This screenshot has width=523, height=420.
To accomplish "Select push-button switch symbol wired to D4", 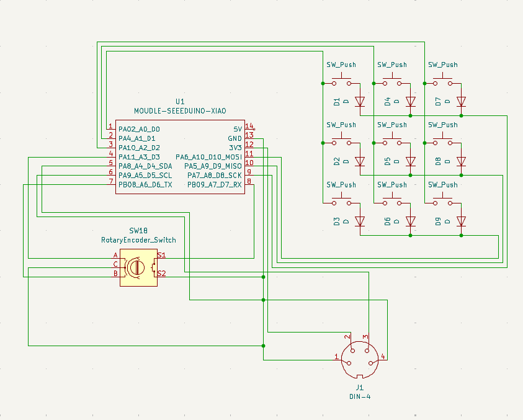I will (x=392, y=81).
